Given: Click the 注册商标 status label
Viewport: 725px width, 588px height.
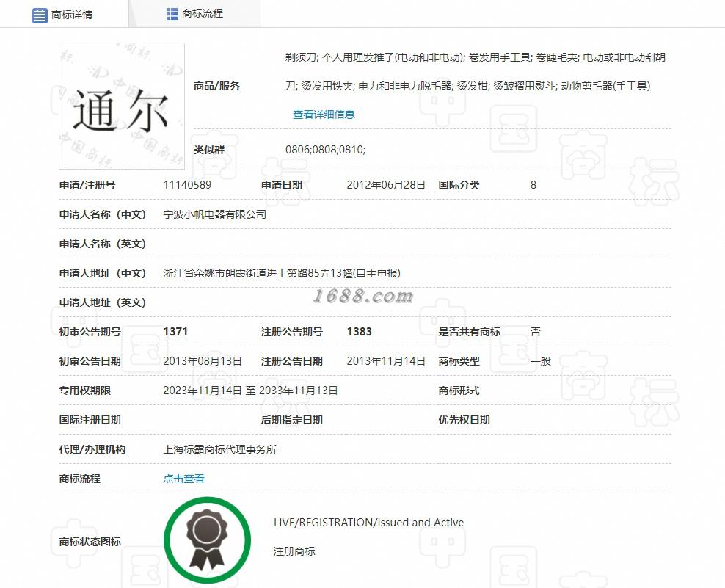Looking at the screenshot, I should [294, 551].
